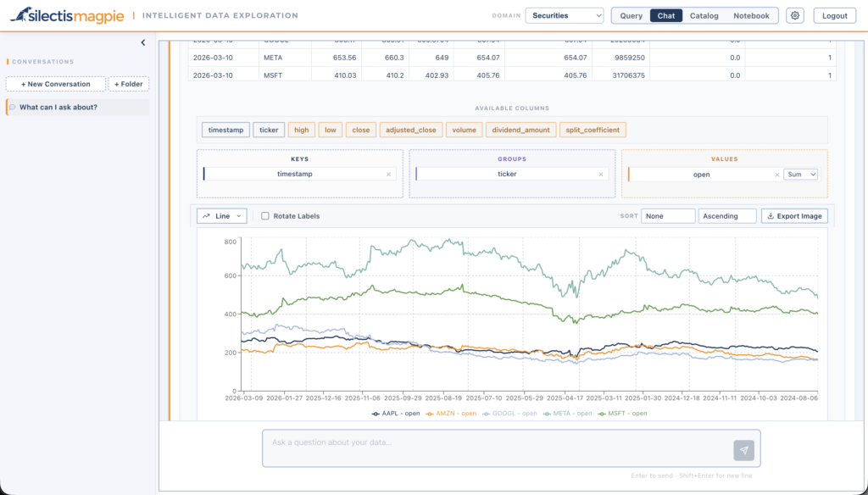Send the message with paper plane icon
868x495 pixels.
[x=743, y=450]
